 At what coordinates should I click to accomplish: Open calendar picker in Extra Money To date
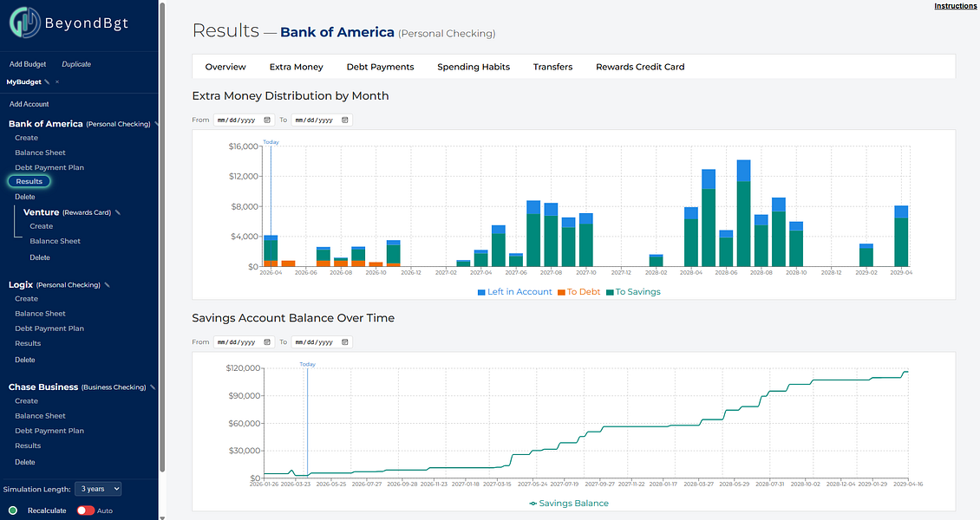(x=344, y=120)
